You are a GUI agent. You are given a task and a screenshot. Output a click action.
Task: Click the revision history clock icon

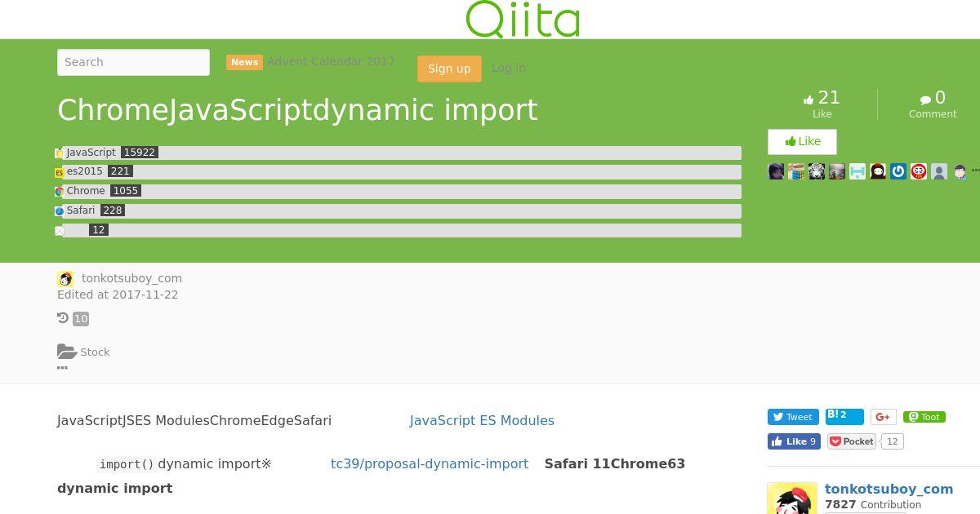coord(63,318)
